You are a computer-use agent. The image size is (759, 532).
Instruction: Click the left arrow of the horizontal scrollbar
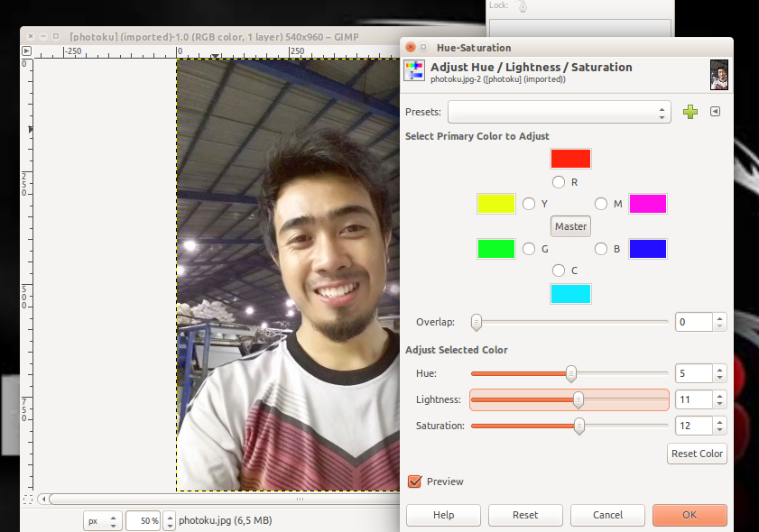tap(42, 497)
